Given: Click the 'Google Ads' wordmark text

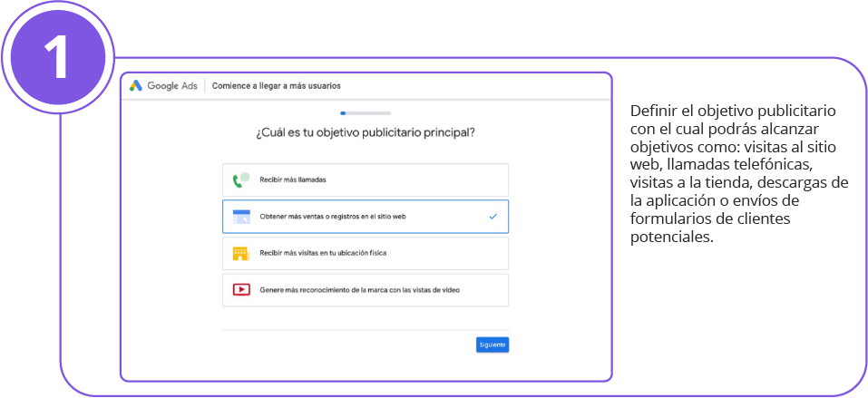Looking at the screenshot, I should click(x=172, y=86).
